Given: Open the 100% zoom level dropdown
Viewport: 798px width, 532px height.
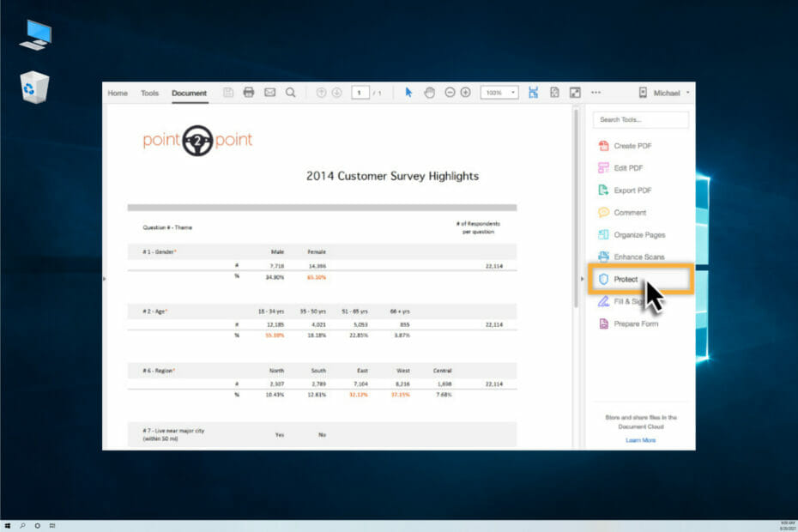Looking at the screenshot, I should pos(499,92).
